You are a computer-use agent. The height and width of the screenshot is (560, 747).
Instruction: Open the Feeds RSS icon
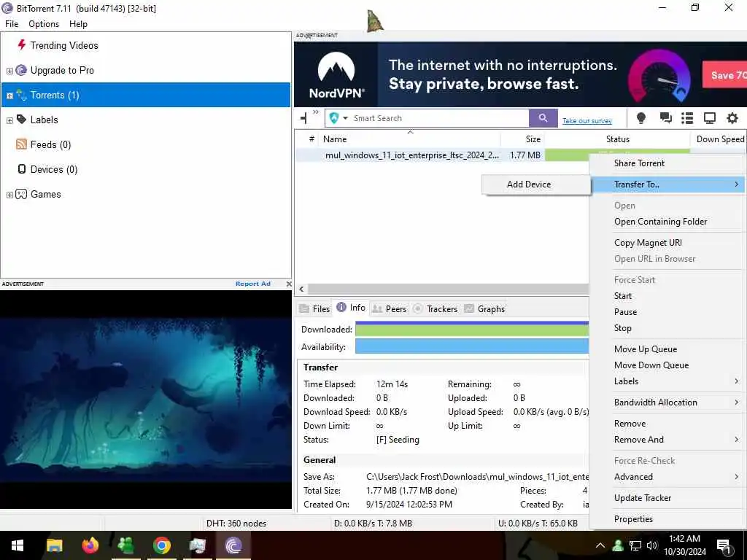[x=21, y=144]
